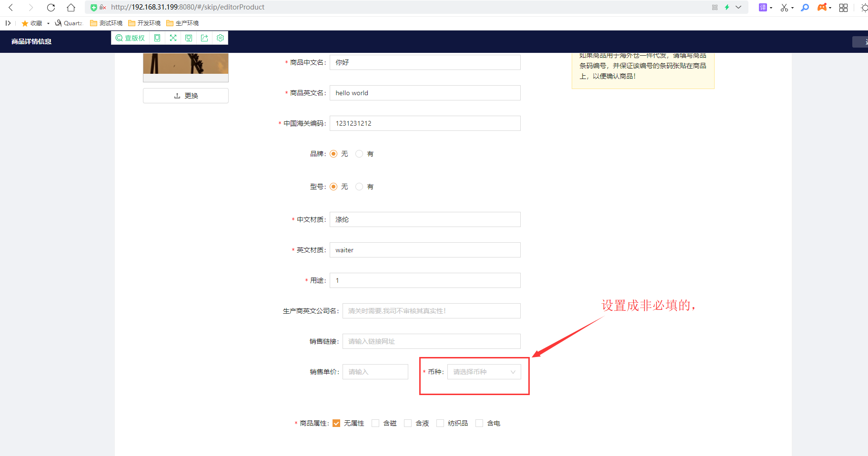Select 有 radio for 型号
Viewport: 868px width, 456px height.
click(359, 187)
